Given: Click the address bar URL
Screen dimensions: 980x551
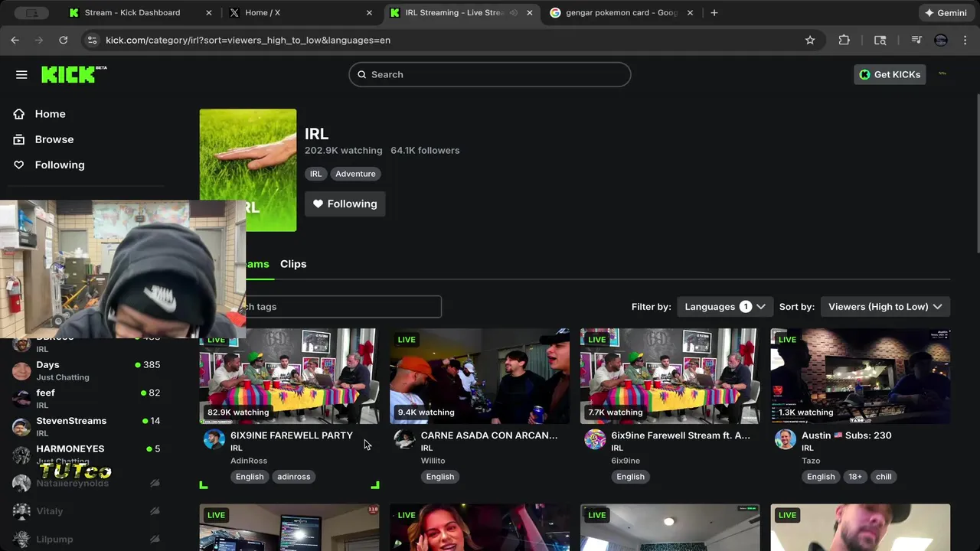Looking at the screenshot, I should tap(248, 40).
